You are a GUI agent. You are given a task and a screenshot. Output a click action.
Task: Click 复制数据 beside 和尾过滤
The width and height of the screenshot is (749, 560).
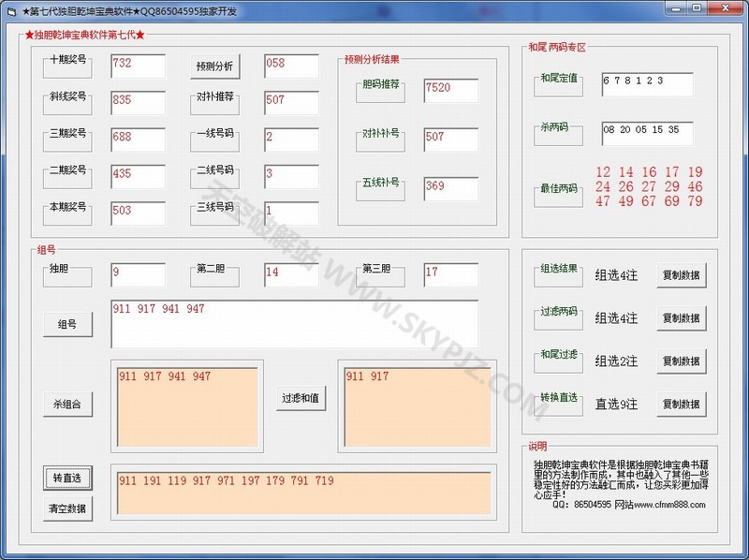click(683, 361)
